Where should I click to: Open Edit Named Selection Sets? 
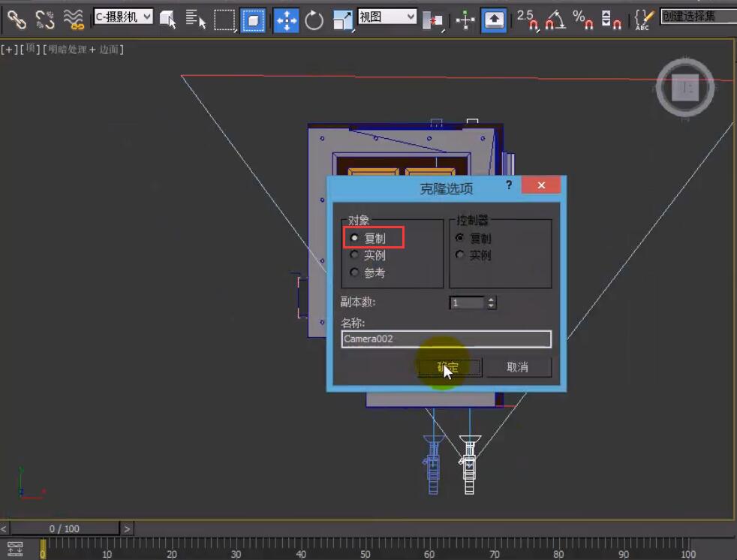[644, 20]
